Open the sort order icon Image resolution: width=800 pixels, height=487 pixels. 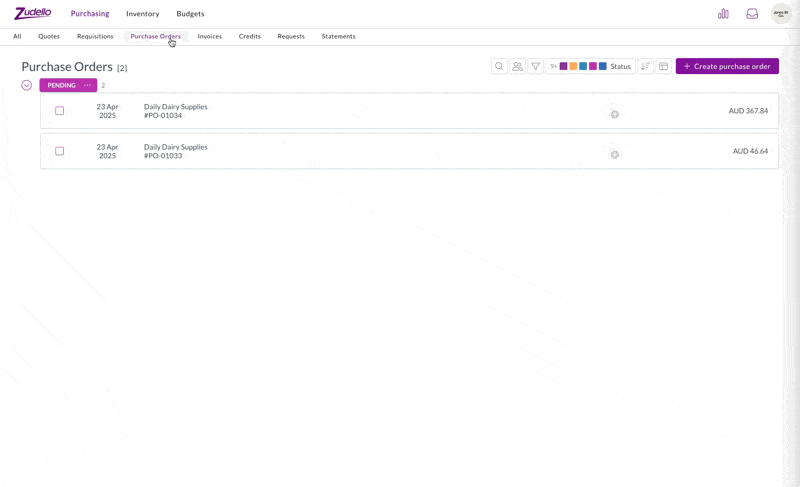tap(645, 66)
